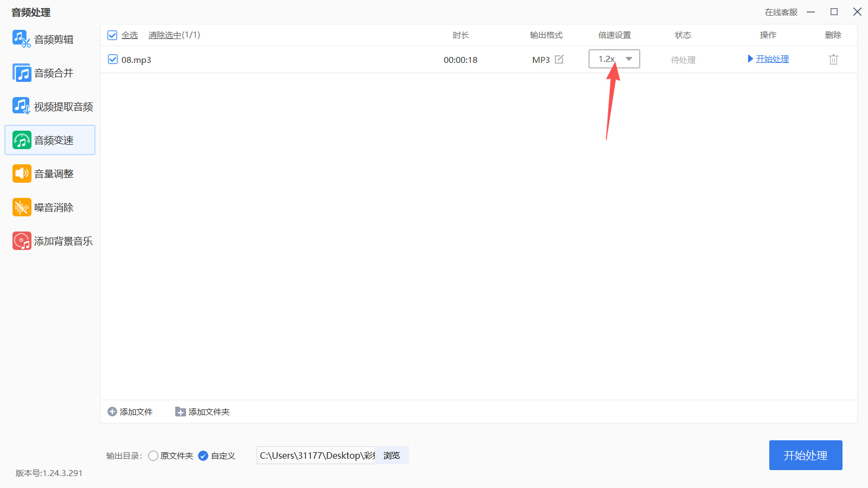
Task: Select 音频变速 in the sidebar
Action: [x=50, y=140]
